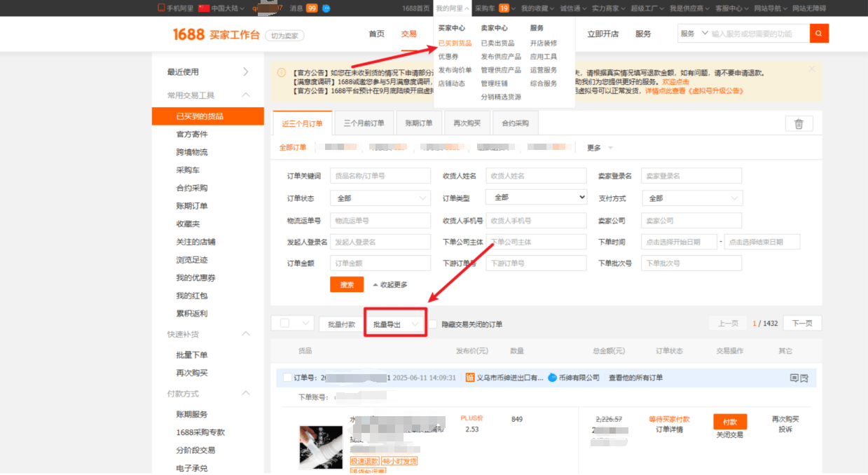Open the 批量导出 dropdown

point(396,324)
